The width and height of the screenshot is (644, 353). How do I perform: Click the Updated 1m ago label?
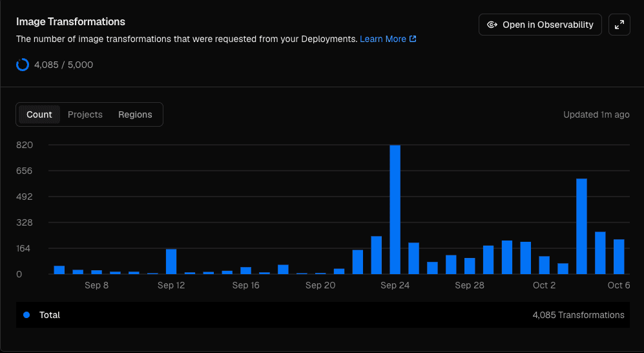click(x=596, y=114)
